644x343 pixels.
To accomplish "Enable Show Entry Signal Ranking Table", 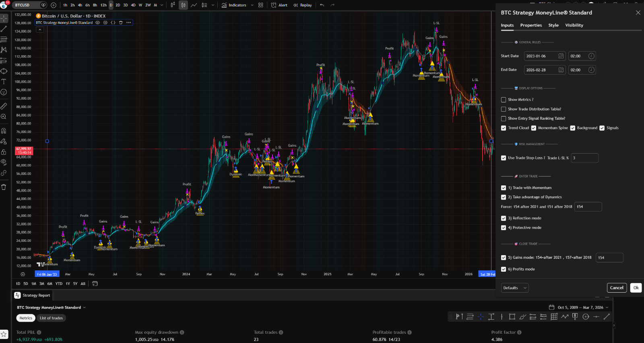I will [504, 118].
